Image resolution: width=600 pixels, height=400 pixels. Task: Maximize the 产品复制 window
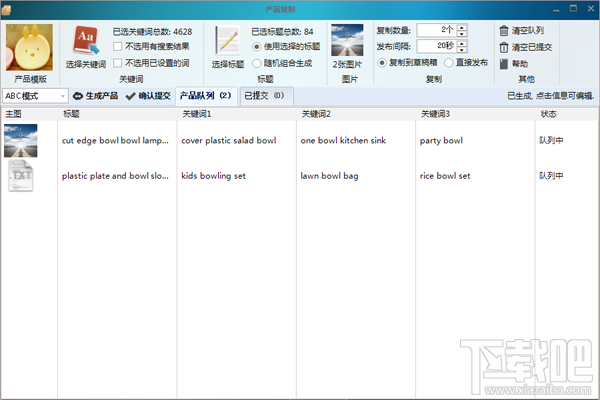(x=573, y=8)
